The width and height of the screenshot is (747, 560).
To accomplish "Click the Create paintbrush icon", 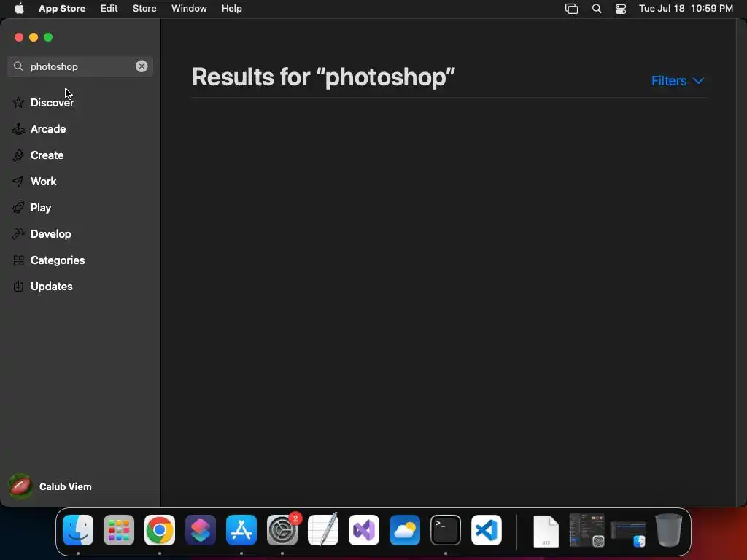I will [x=18, y=155].
